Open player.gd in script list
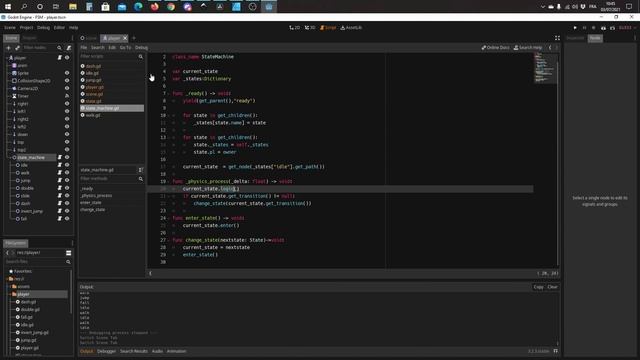 [112, 87]
